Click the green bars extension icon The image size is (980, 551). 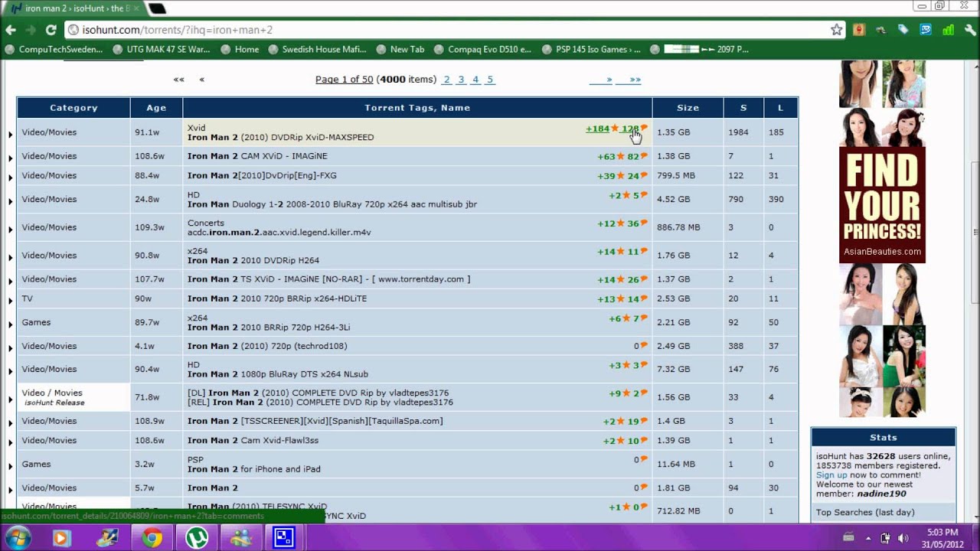click(949, 30)
